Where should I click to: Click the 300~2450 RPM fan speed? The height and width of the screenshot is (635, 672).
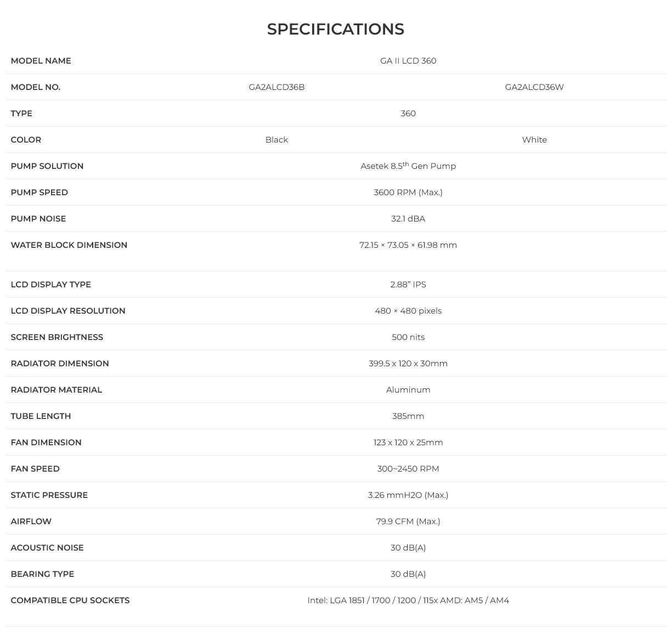click(408, 469)
